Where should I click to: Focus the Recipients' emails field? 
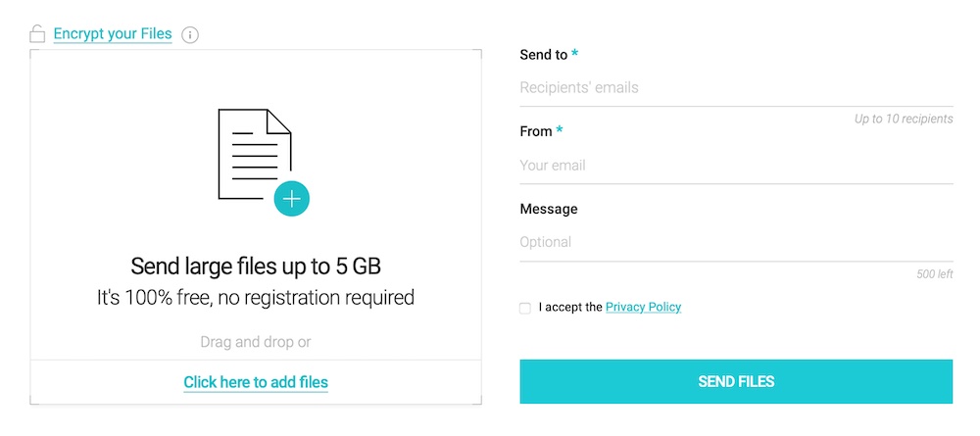click(x=735, y=87)
